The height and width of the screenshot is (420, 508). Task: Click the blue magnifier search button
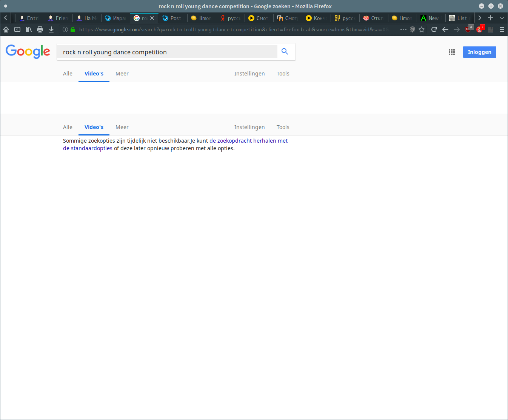(285, 52)
